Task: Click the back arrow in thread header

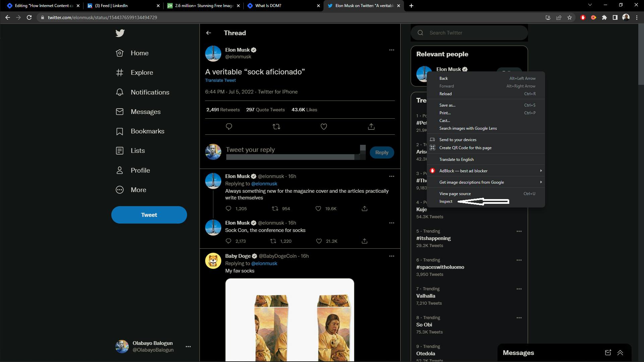Action: [208, 33]
